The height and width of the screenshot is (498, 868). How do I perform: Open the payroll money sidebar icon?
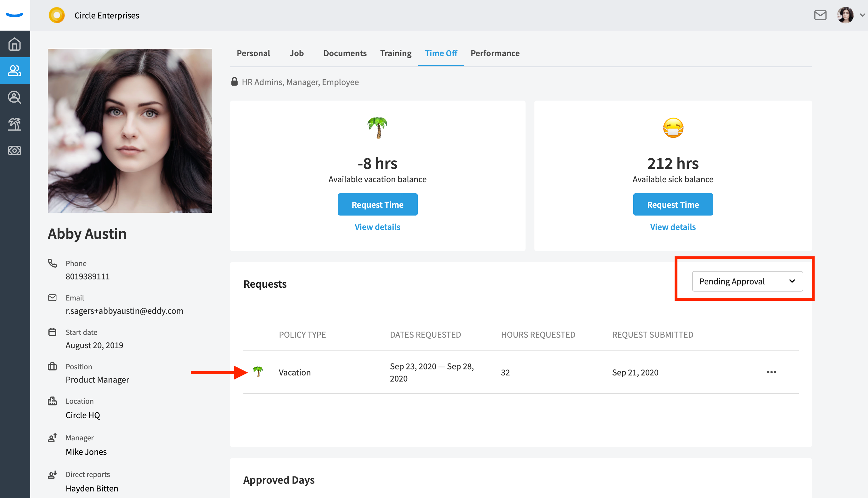click(x=15, y=150)
